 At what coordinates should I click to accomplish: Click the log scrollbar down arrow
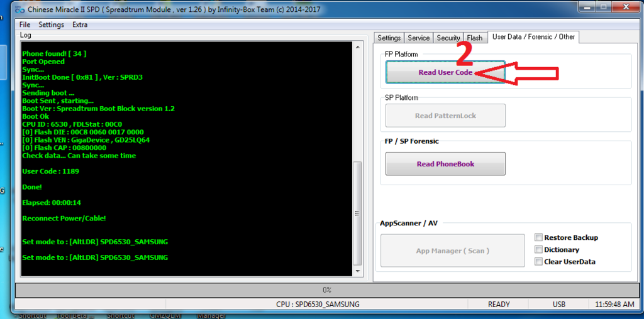click(357, 271)
